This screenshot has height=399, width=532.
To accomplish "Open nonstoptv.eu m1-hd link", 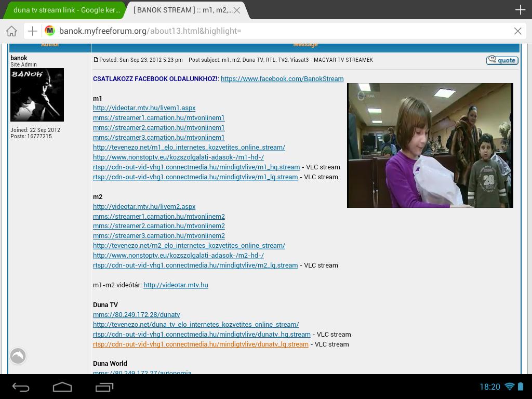I will click(178, 157).
